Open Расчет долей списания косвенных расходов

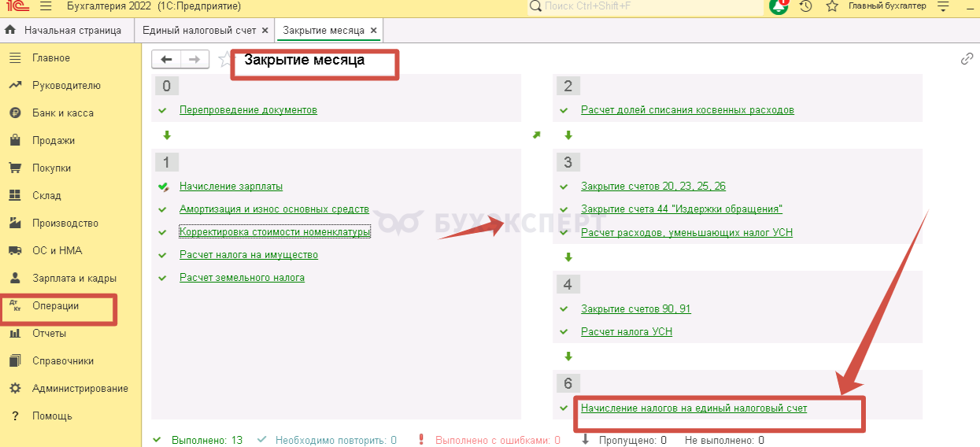pos(687,110)
